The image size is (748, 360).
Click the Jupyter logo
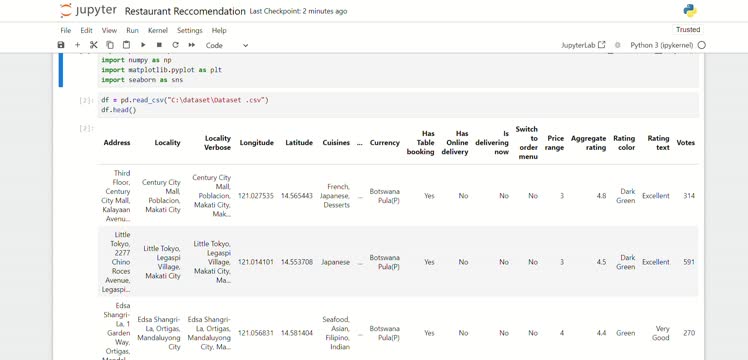pos(88,10)
